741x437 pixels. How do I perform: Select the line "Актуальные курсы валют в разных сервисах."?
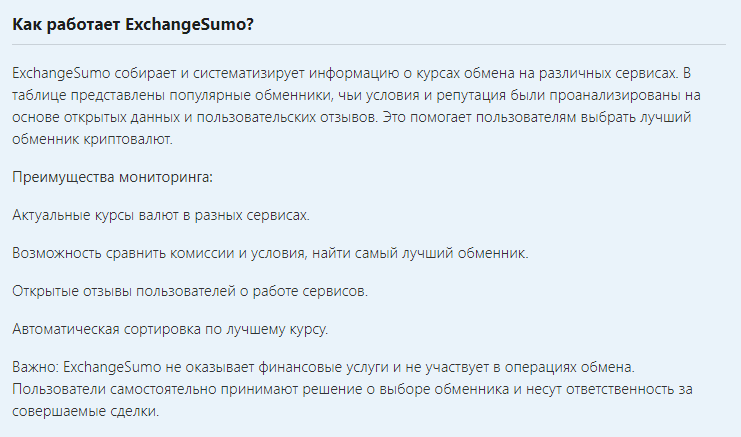[161, 215]
